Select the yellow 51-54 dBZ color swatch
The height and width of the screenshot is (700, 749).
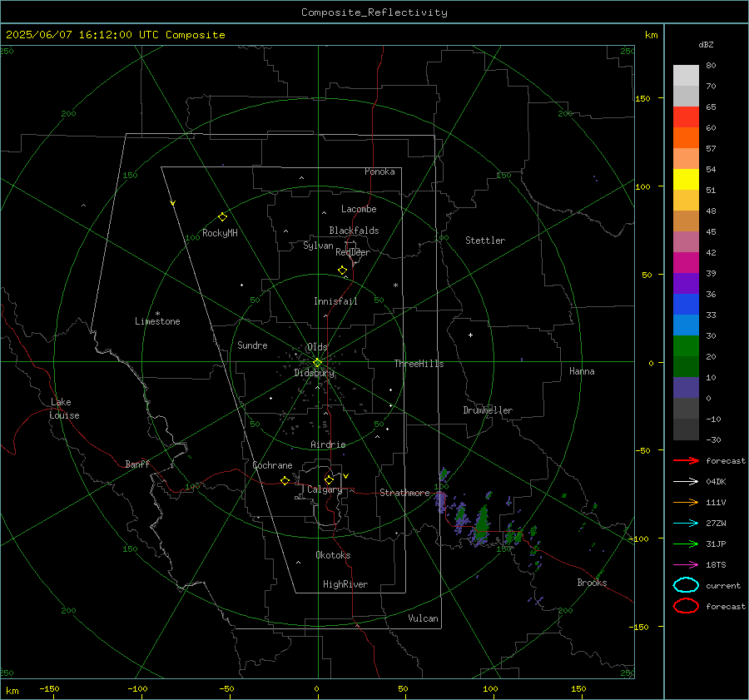click(686, 179)
